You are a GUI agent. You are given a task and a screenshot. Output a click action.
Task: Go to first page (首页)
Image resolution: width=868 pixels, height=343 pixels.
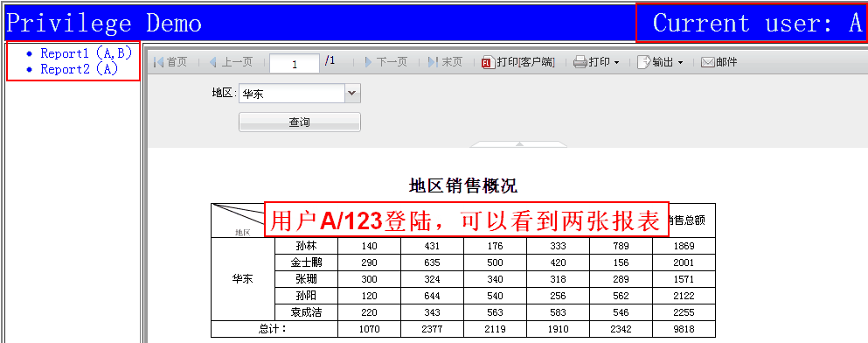point(170,63)
